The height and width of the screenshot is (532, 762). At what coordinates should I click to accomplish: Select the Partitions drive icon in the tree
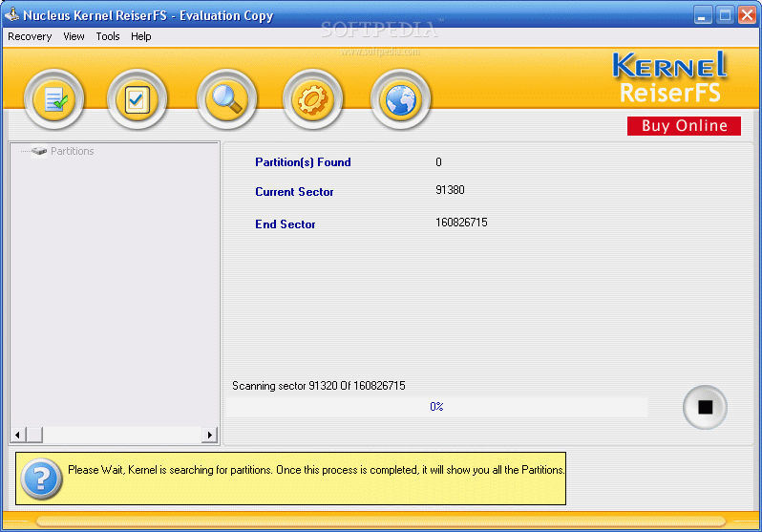coord(39,151)
